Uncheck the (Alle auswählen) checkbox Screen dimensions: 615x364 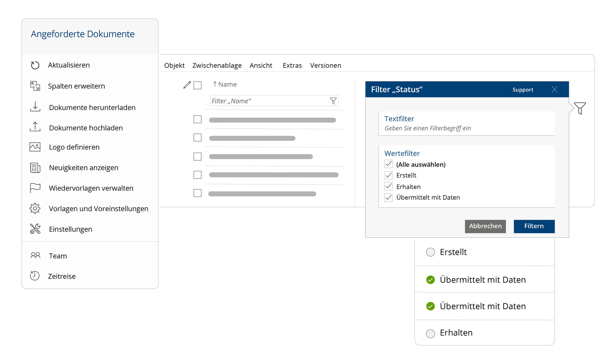point(388,164)
